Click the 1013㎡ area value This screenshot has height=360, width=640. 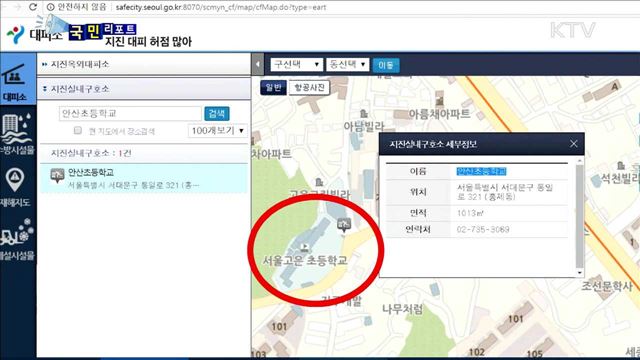coord(470,213)
